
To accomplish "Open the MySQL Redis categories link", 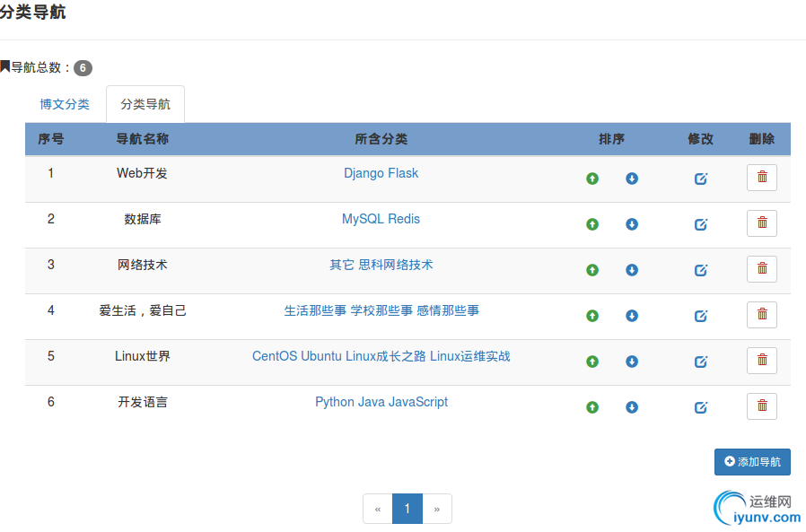I will (381, 219).
